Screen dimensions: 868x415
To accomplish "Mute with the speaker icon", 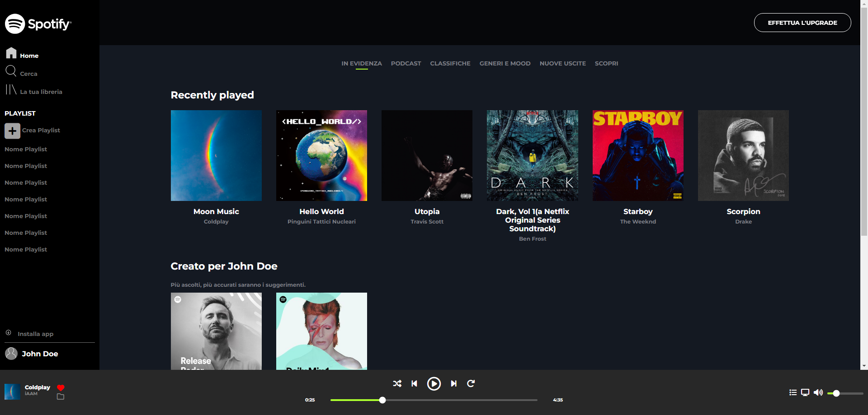I will click(818, 392).
